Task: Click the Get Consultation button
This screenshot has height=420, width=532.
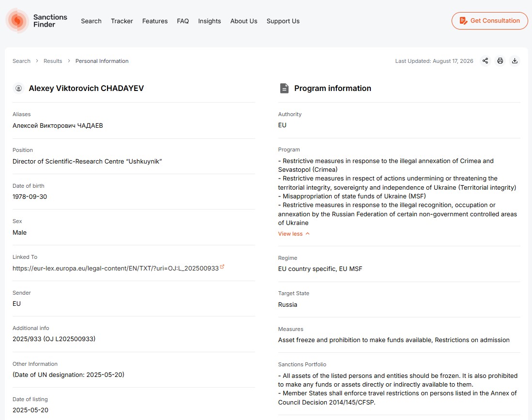Action: (x=489, y=21)
